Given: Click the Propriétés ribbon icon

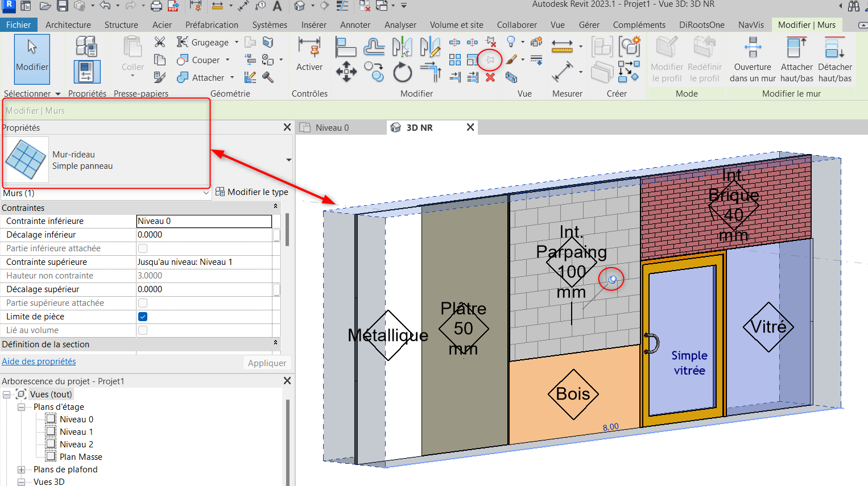Looking at the screenshot, I should (87, 72).
